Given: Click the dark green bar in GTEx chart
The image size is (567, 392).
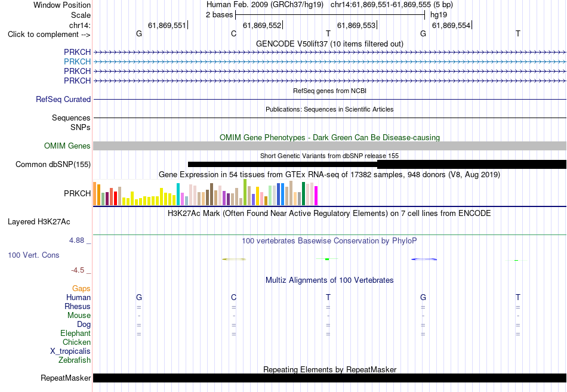Looking at the screenshot, I should [x=303, y=194].
